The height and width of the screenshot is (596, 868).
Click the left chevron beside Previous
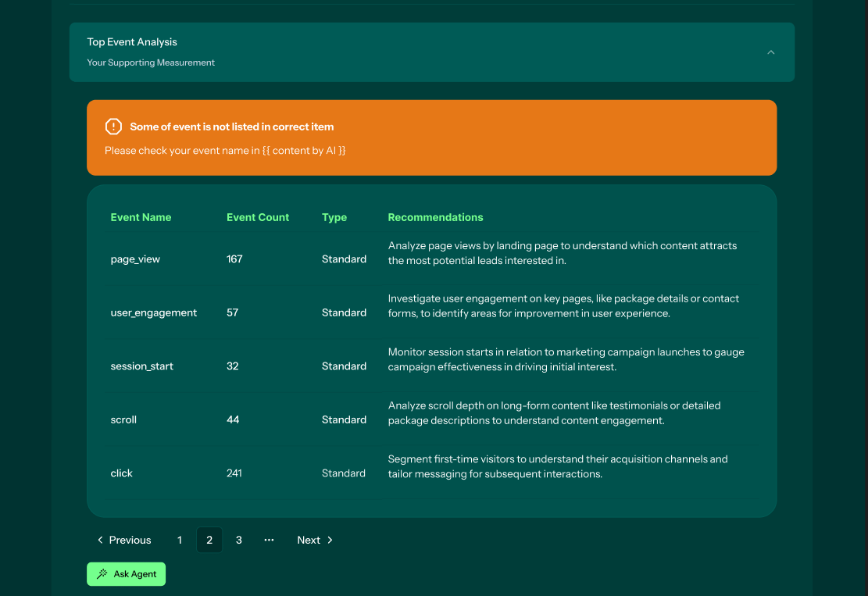(x=100, y=540)
